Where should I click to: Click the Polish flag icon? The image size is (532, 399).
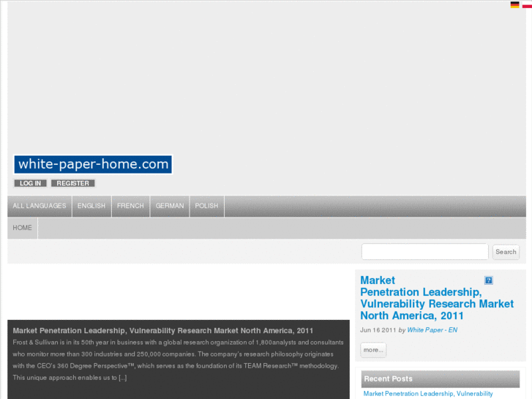pyautogui.click(x=527, y=4)
